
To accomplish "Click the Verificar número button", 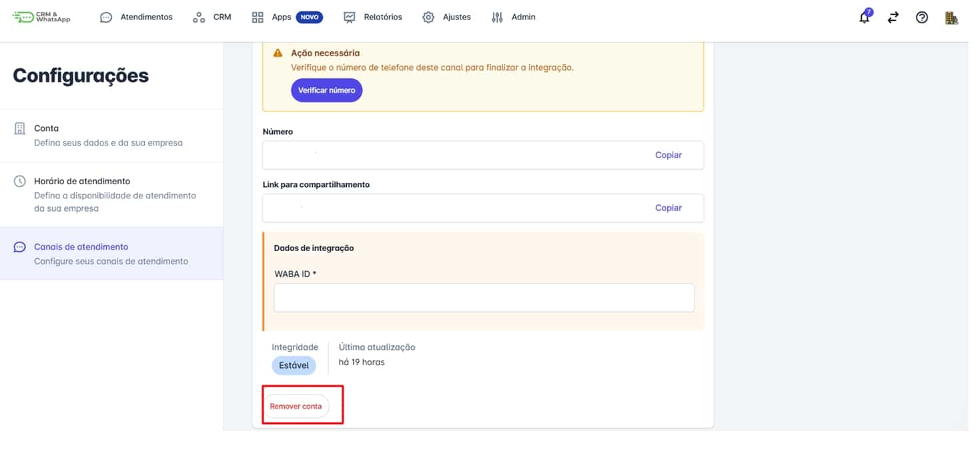I will (x=326, y=90).
